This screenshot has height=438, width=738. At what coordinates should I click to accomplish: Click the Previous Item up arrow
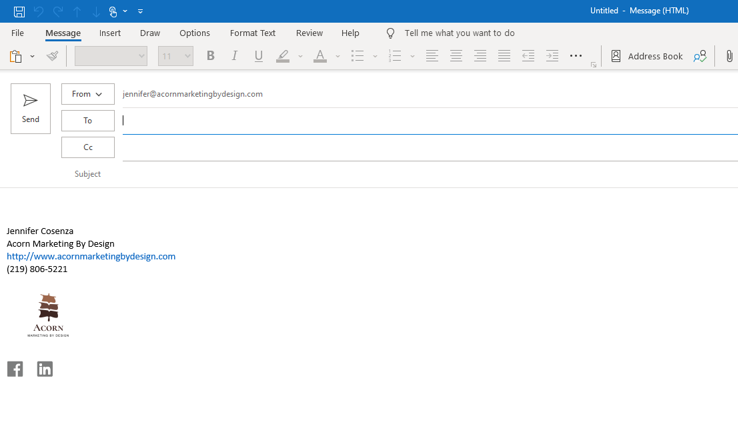[x=77, y=12]
